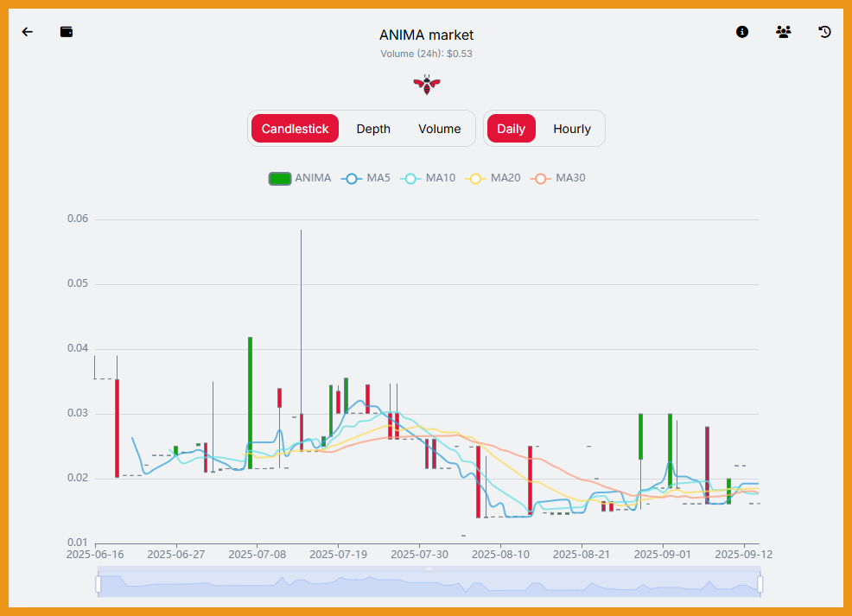852x616 pixels.
Task: Go back using the left arrow icon
Action: (28, 32)
